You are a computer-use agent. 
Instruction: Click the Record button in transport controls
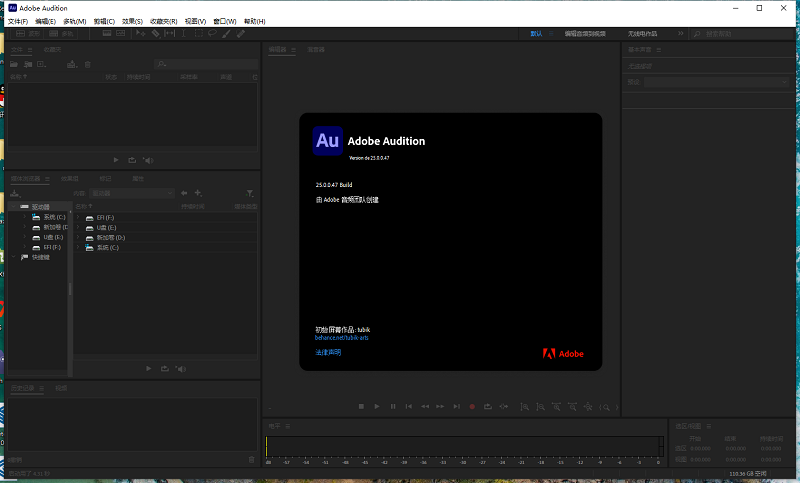tap(472, 406)
